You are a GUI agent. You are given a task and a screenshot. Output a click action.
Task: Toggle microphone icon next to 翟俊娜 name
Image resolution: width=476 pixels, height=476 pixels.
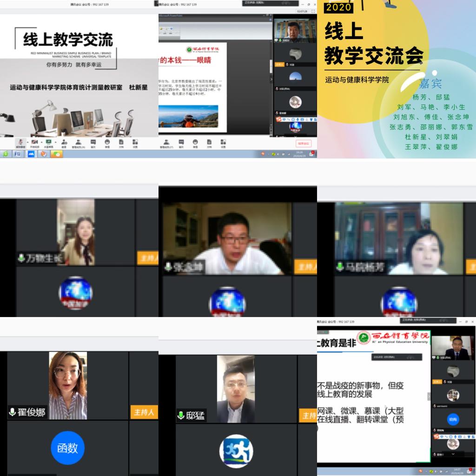click(13, 412)
